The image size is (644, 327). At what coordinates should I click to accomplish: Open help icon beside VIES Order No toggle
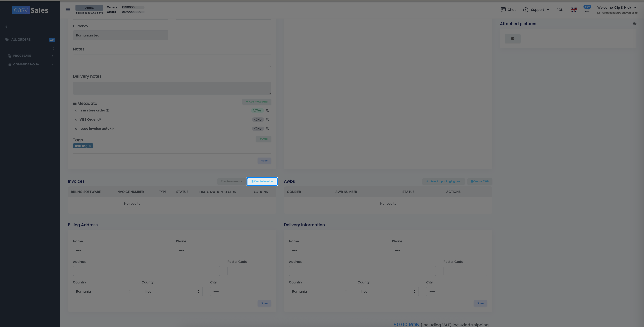click(x=267, y=119)
